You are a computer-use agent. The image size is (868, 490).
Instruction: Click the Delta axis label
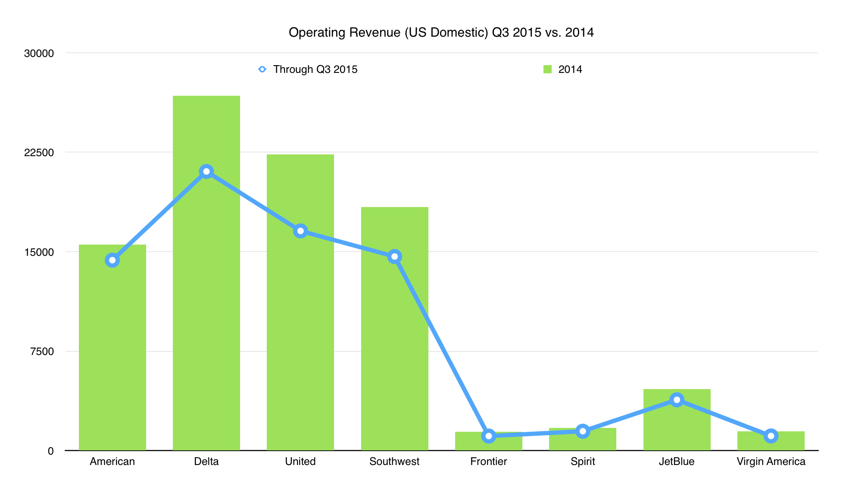point(206,462)
